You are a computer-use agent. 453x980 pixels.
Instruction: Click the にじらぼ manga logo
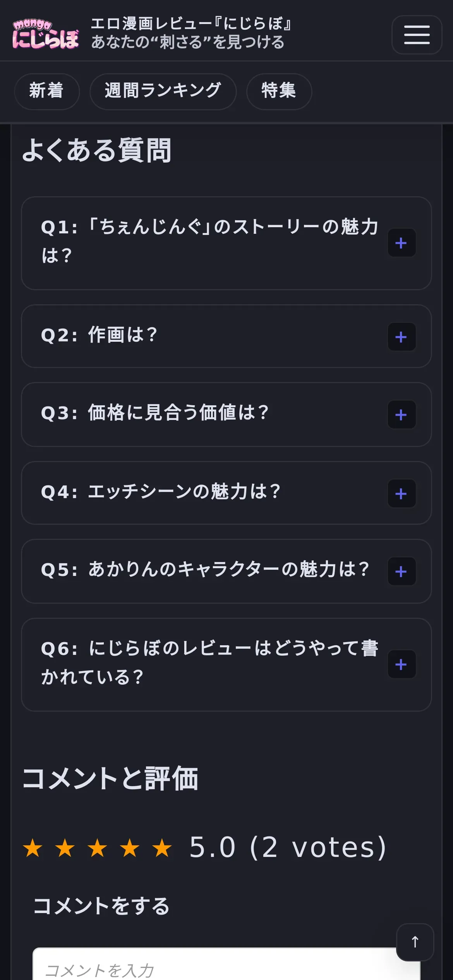pos(45,35)
